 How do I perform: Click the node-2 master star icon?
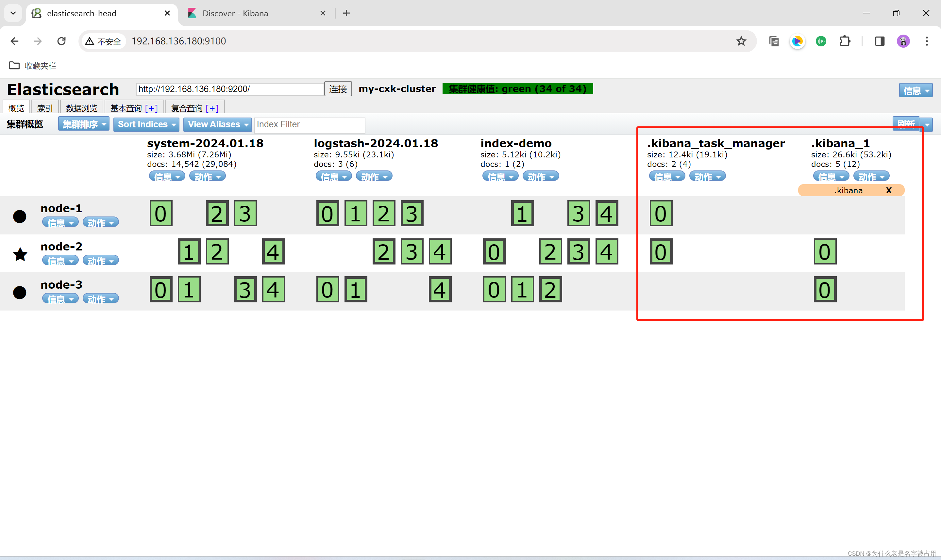(20, 254)
